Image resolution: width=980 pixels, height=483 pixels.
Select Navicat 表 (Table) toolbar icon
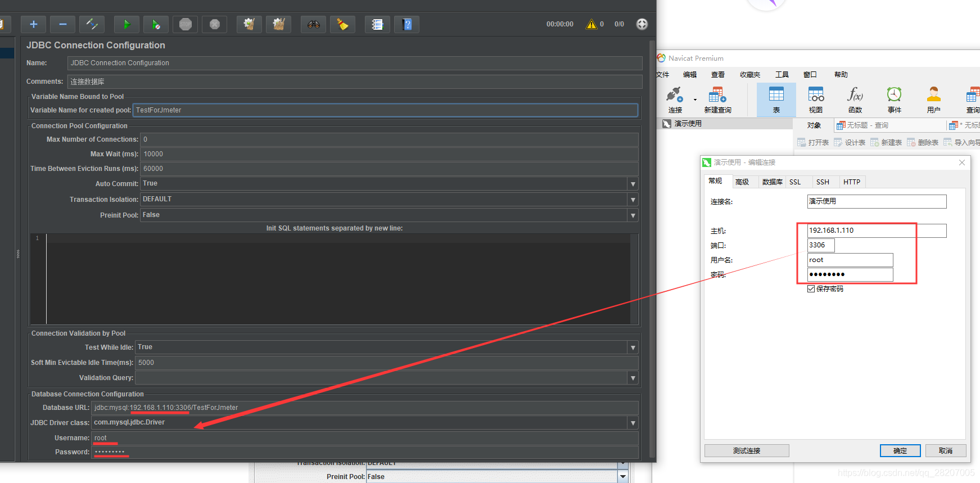pyautogui.click(x=776, y=100)
